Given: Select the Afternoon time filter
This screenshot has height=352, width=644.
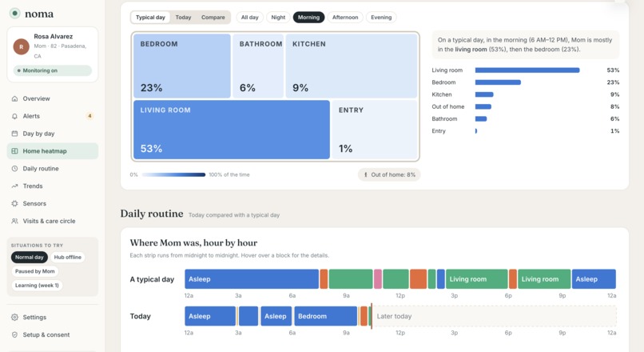Looking at the screenshot, I should coord(345,18).
